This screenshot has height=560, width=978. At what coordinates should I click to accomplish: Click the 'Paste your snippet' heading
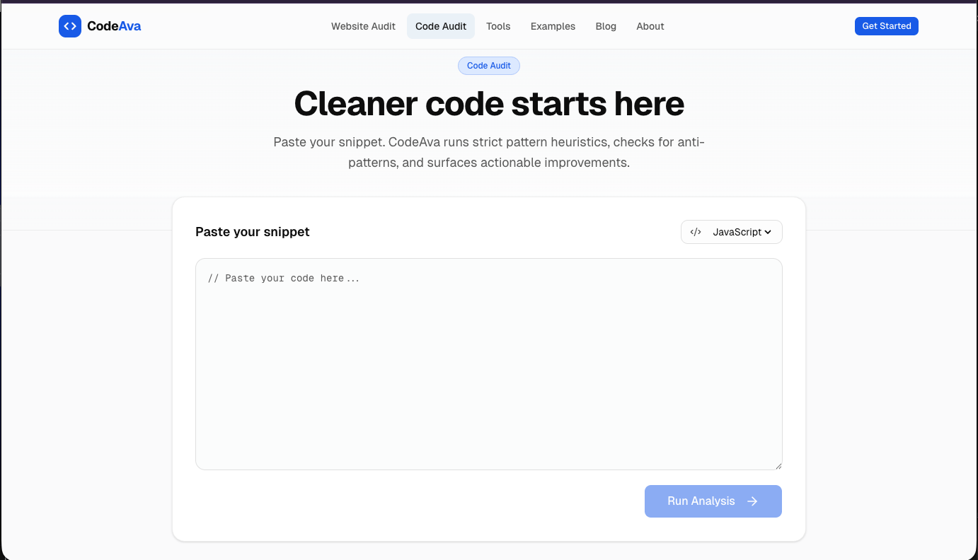(x=252, y=231)
